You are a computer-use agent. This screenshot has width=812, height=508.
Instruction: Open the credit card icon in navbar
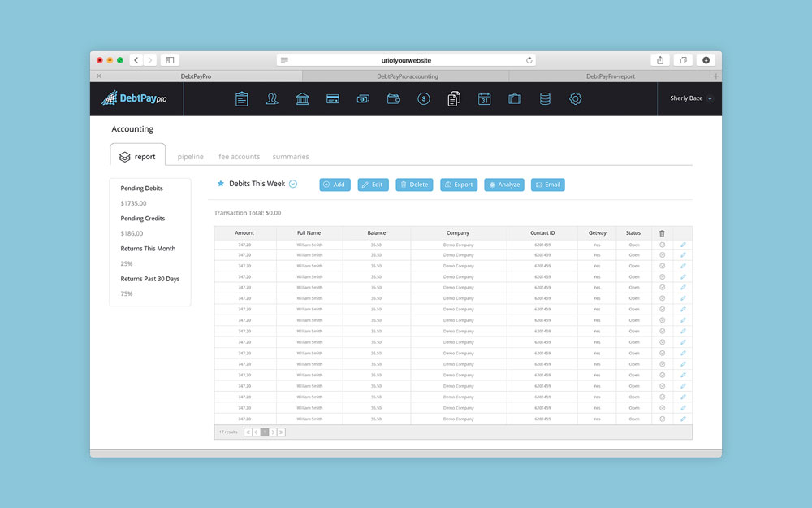click(332, 99)
